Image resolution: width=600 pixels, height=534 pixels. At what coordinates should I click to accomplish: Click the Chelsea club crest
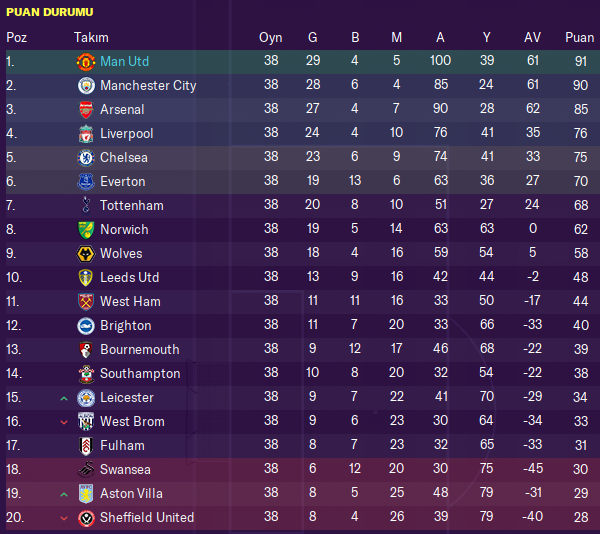coord(85,157)
